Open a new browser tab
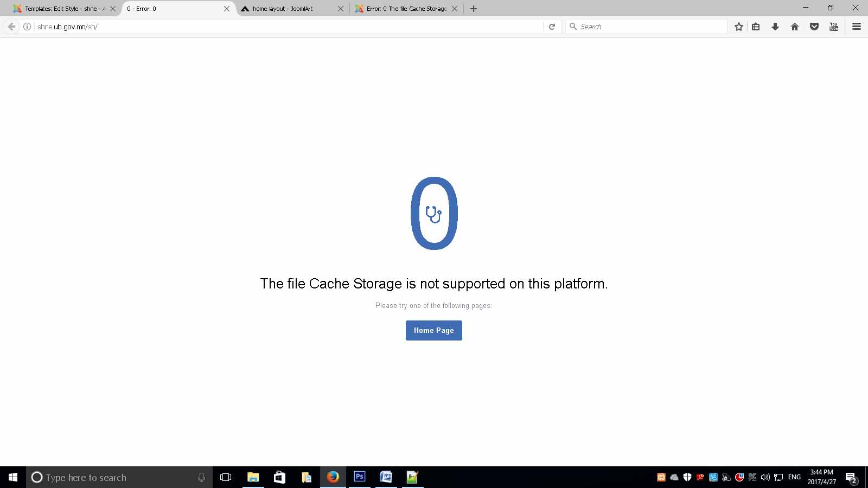868x488 pixels. 474,9
